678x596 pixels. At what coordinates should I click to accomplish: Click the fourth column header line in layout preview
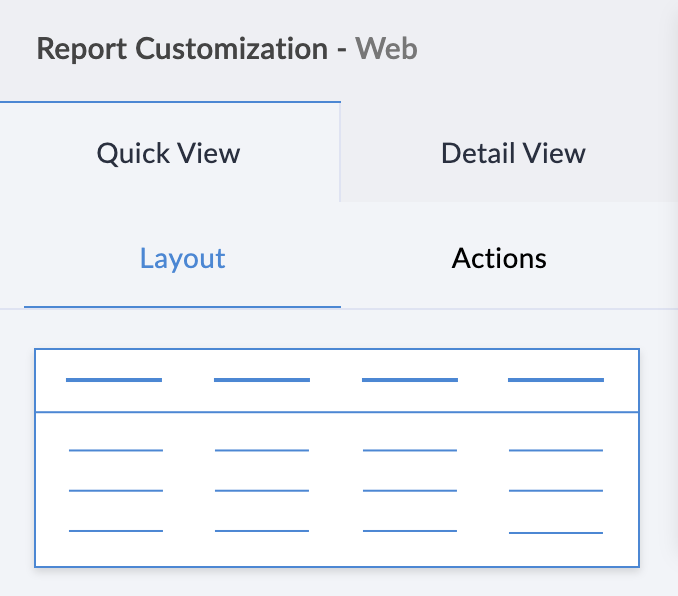click(x=556, y=380)
